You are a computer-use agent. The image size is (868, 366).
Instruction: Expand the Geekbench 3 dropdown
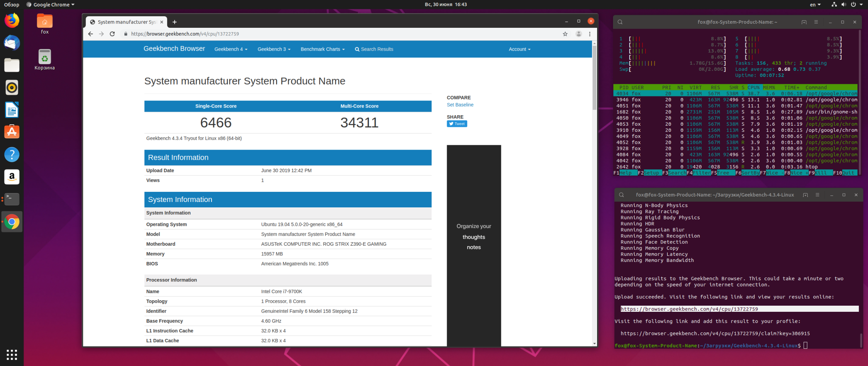coord(274,49)
